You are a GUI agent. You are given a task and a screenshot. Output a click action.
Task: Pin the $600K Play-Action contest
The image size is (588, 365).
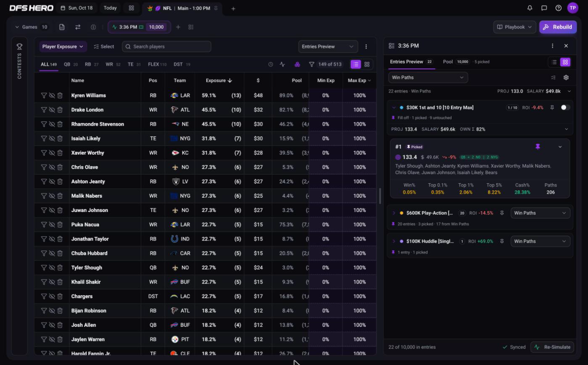coord(502,213)
